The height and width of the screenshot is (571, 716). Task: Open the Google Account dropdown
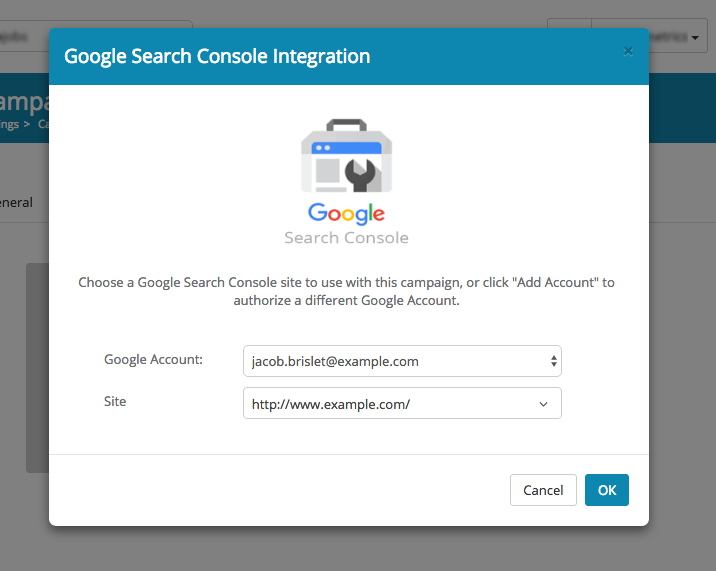tap(402, 361)
